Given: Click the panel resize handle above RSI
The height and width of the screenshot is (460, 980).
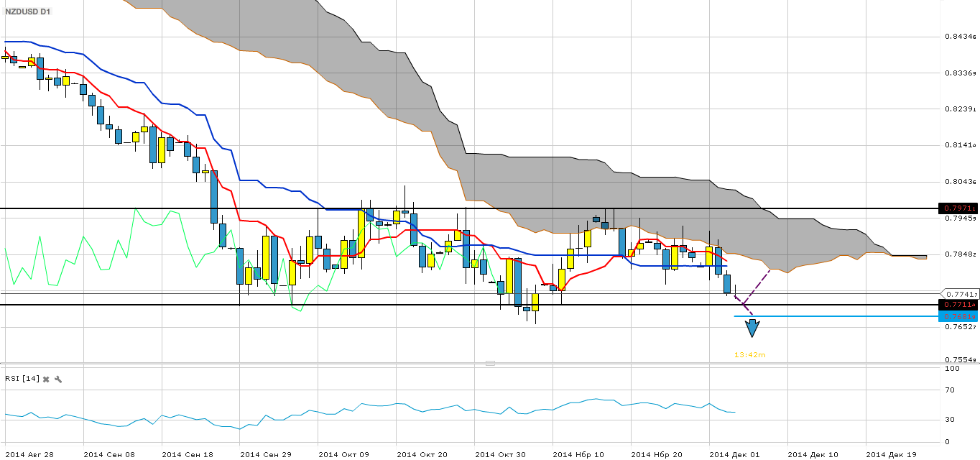Looking at the screenshot, I should [x=490, y=363].
